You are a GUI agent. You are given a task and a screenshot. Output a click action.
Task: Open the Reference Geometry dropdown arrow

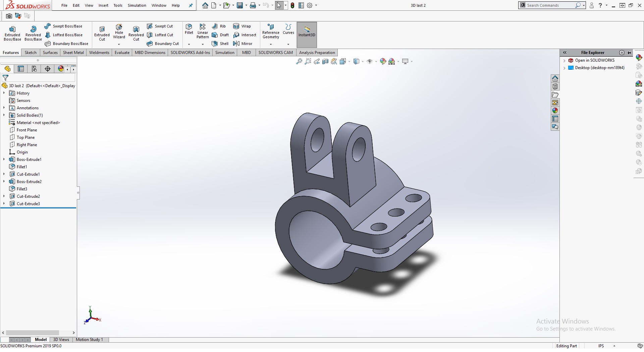(x=271, y=44)
